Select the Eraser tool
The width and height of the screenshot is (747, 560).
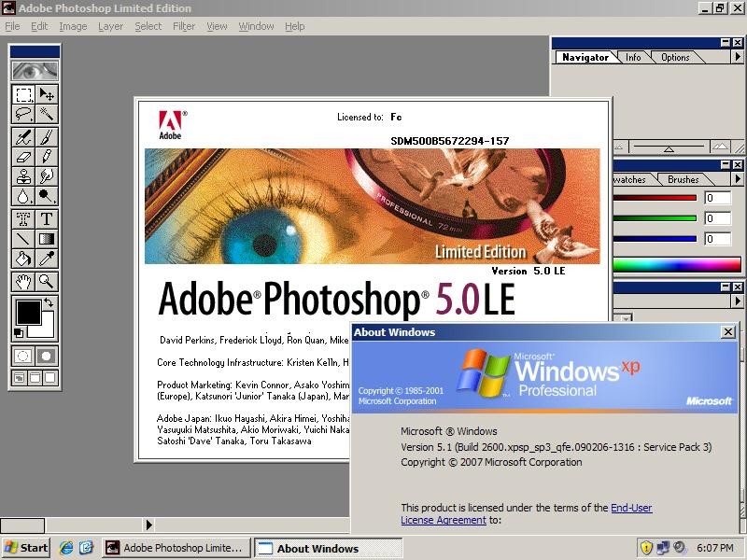coord(23,157)
